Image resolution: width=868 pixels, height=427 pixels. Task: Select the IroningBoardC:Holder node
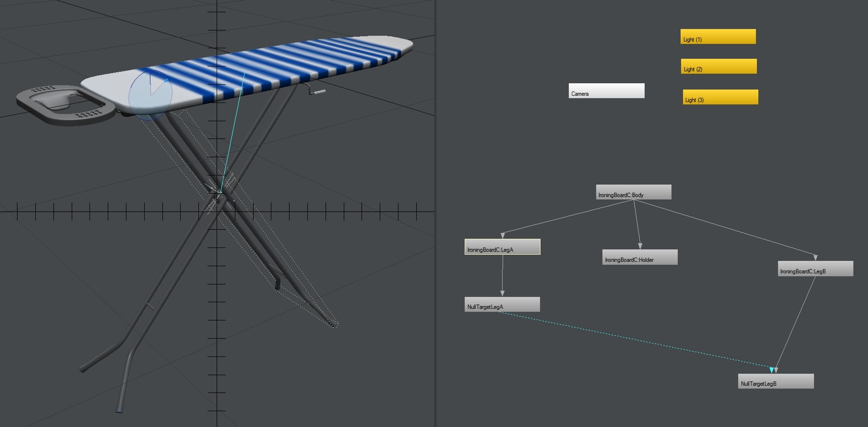640,257
